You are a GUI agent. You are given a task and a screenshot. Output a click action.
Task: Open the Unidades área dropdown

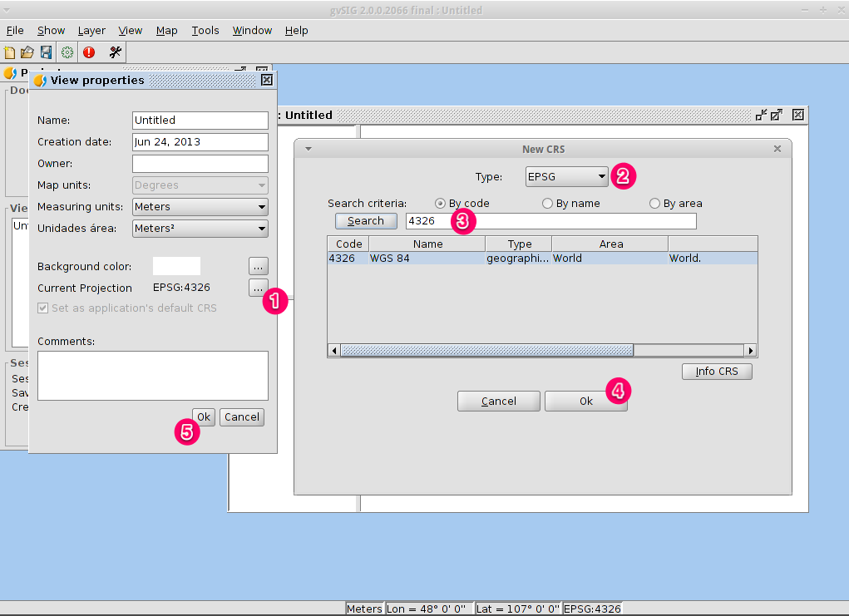point(200,229)
